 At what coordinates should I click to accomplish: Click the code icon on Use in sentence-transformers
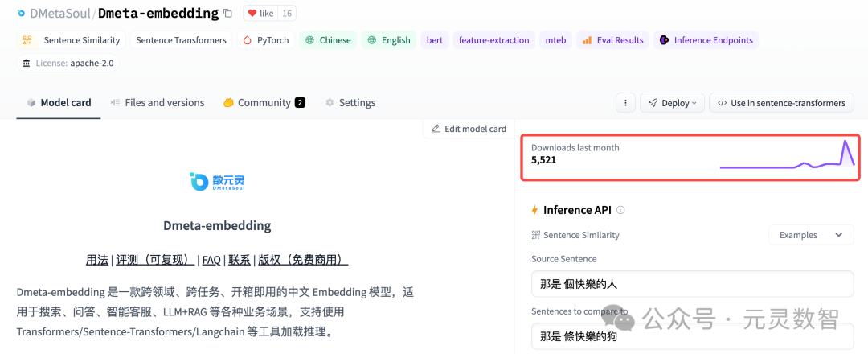pyautogui.click(x=722, y=102)
